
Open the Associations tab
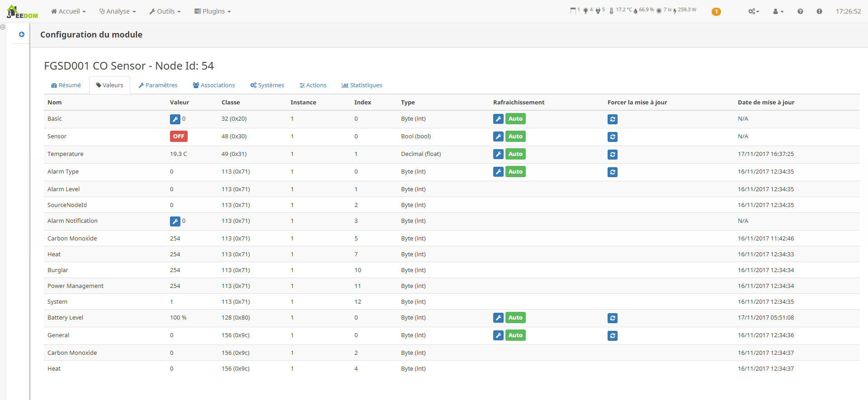click(214, 85)
